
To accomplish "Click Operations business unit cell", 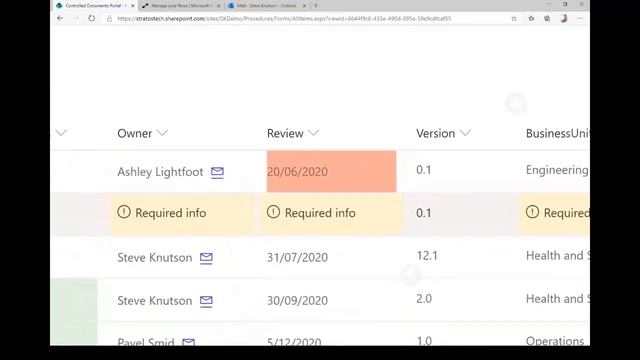I will pos(555,341).
